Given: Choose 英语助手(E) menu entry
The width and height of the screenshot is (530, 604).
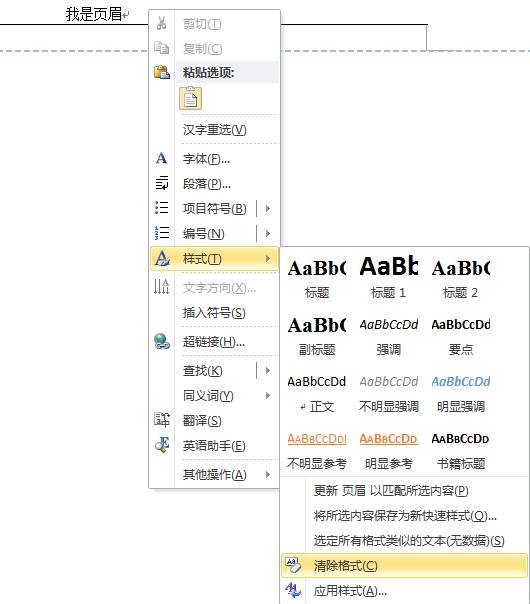Looking at the screenshot, I should pyautogui.click(x=215, y=446).
